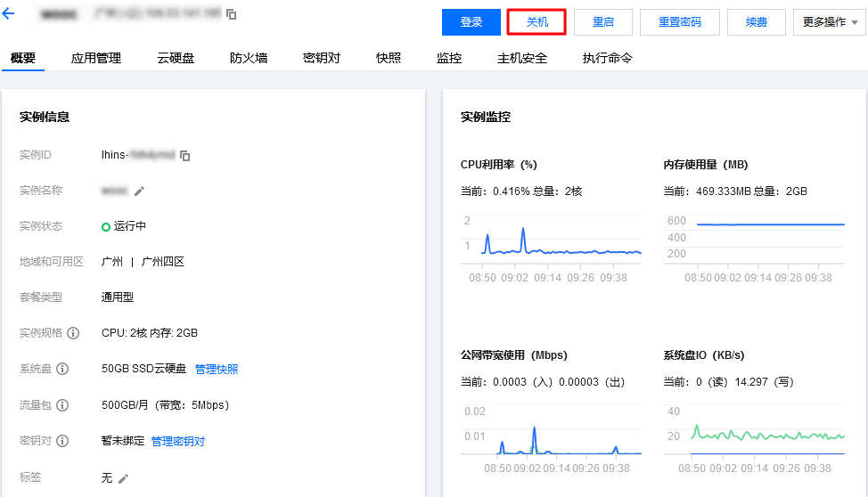868x497 pixels.
Task: Expand the 更多操作 dropdown
Action: point(829,22)
